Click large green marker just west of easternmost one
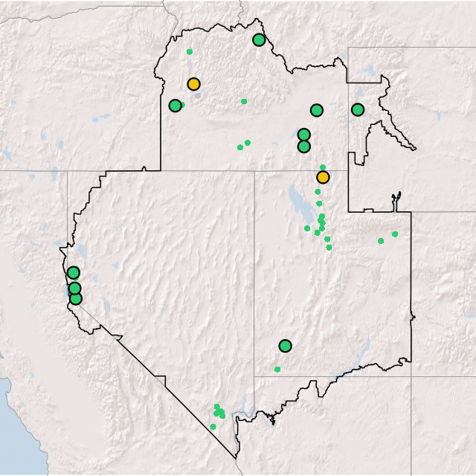The height and width of the screenshot is (476, 476). [x=317, y=110]
